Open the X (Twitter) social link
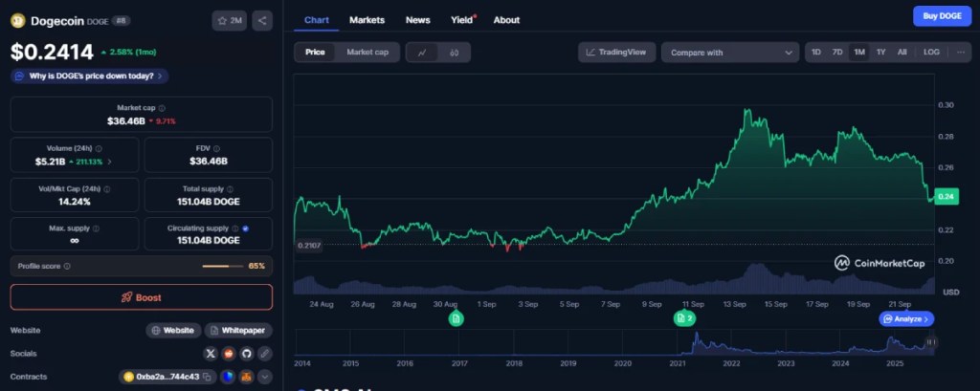Screen dimensions: 980x391 212,354
